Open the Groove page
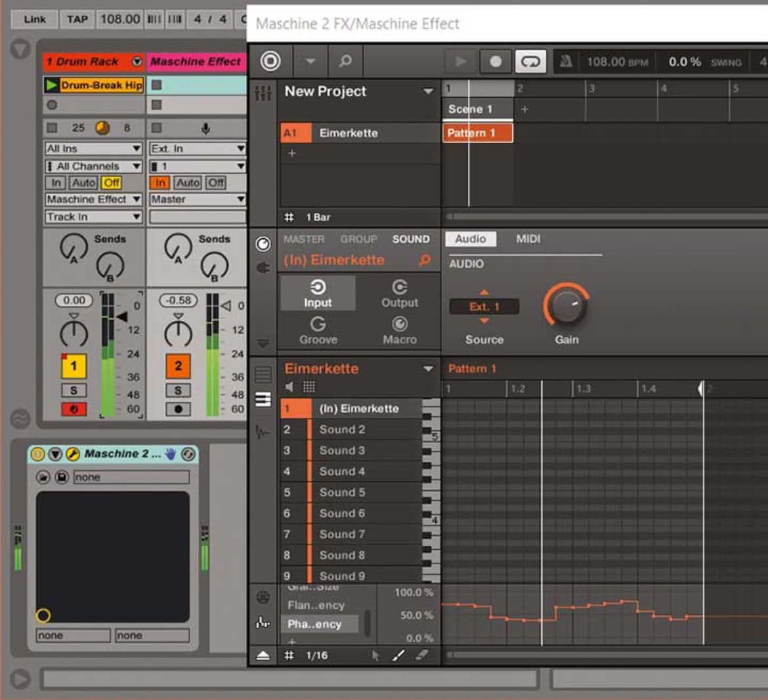768x700 pixels. pyautogui.click(x=318, y=331)
